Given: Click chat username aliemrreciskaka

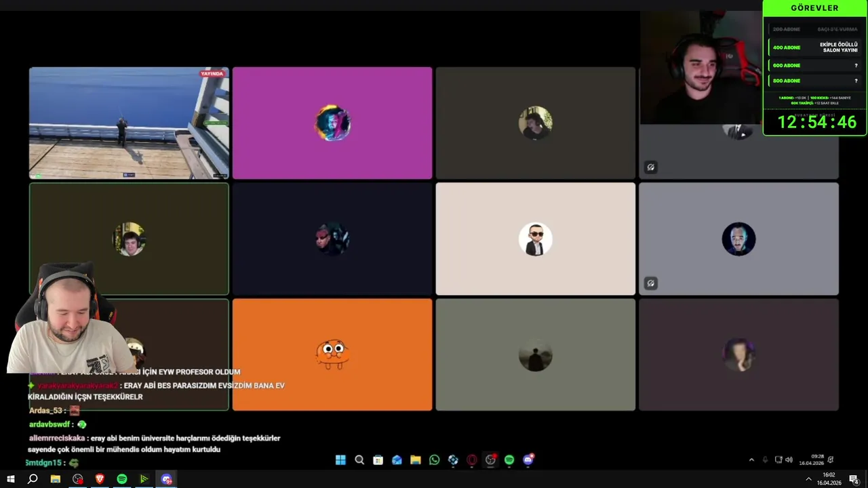Looking at the screenshot, I should tap(57, 438).
